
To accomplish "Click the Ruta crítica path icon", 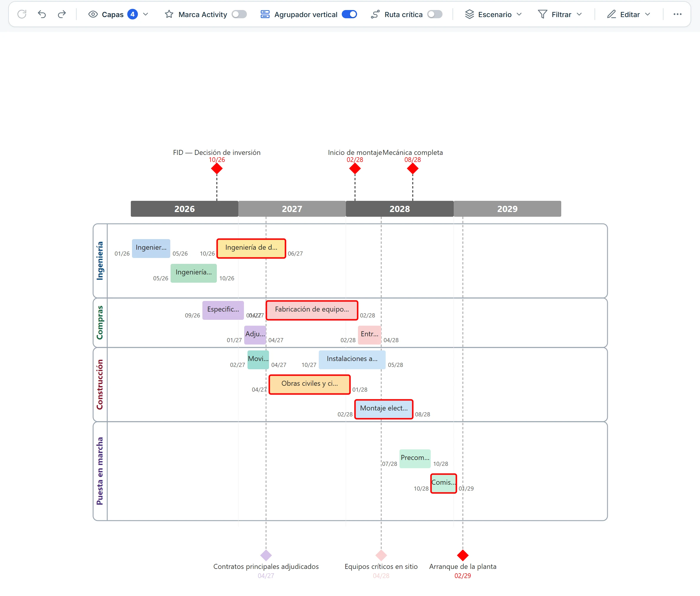I will pyautogui.click(x=375, y=14).
